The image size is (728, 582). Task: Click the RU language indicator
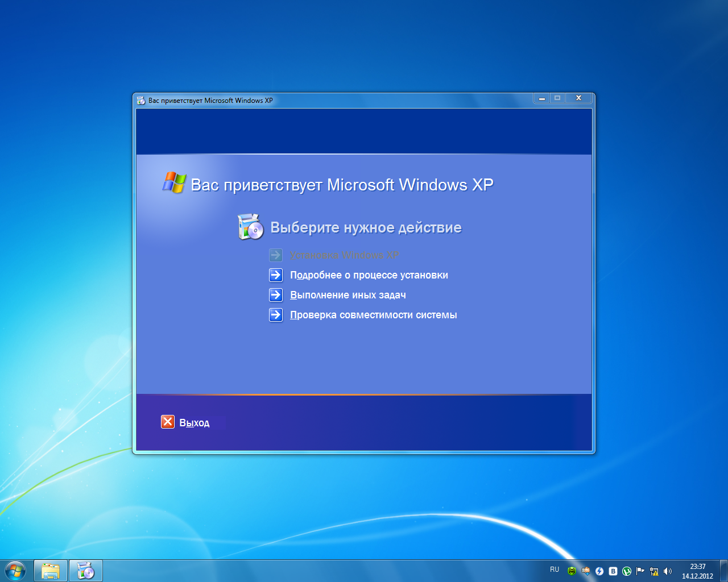[x=555, y=569]
